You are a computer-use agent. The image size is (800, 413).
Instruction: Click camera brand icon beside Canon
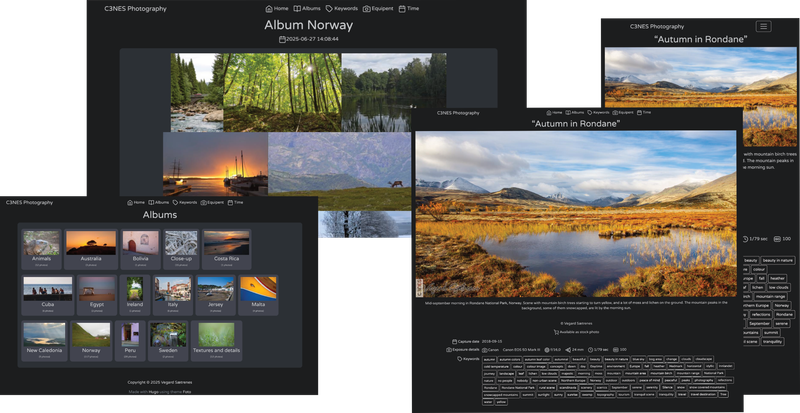(x=485, y=350)
